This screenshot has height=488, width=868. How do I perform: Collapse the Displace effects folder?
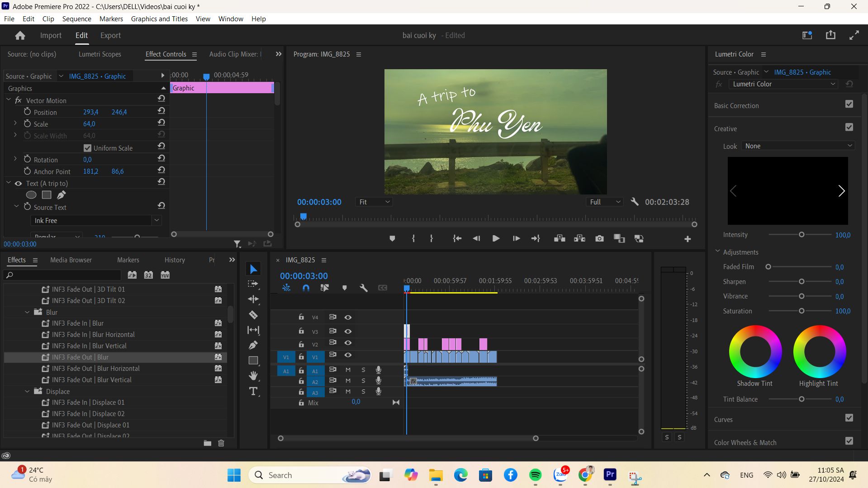27,391
